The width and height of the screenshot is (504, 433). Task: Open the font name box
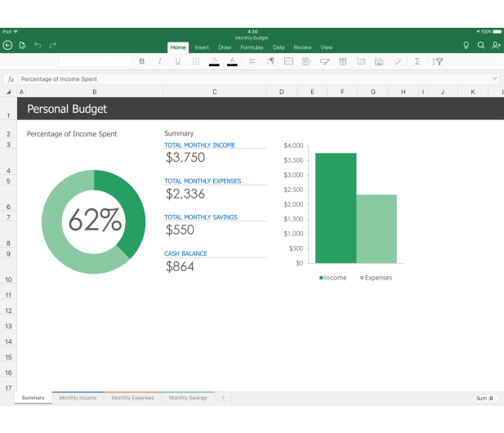pyautogui.click(x=84, y=61)
